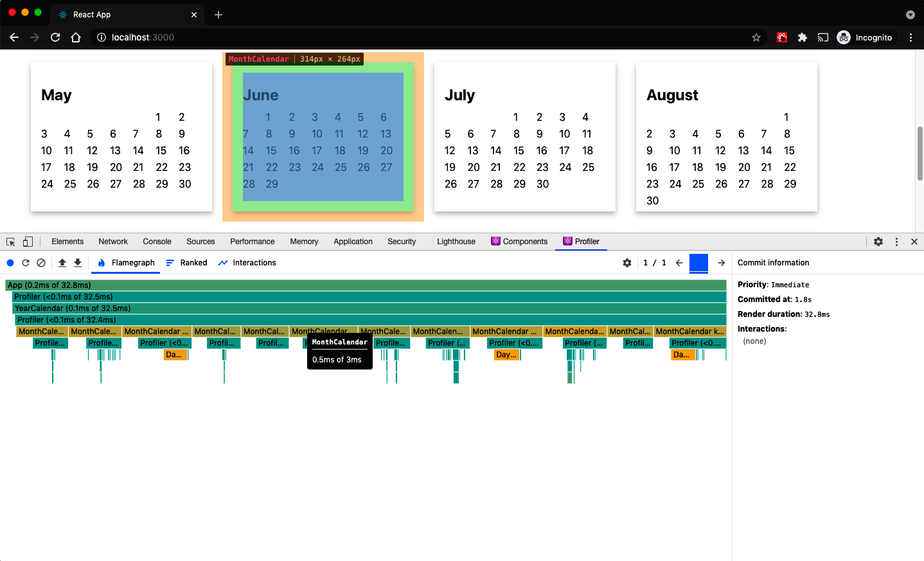The image size is (924, 561).
Task: Reload and start profiling
Action: click(26, 263)
